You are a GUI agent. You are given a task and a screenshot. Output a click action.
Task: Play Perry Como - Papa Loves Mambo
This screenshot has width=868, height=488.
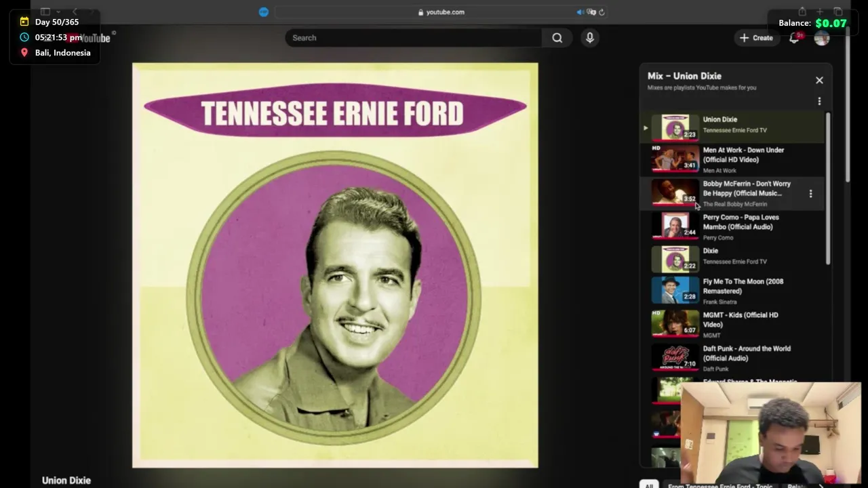point(741,222)
